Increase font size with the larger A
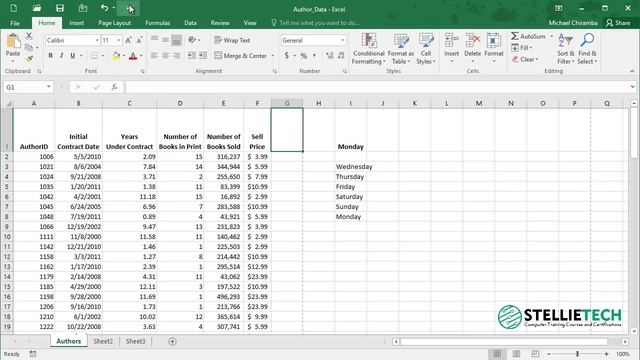The width and height of the screenshot is (640, 360). pos(128,40)
